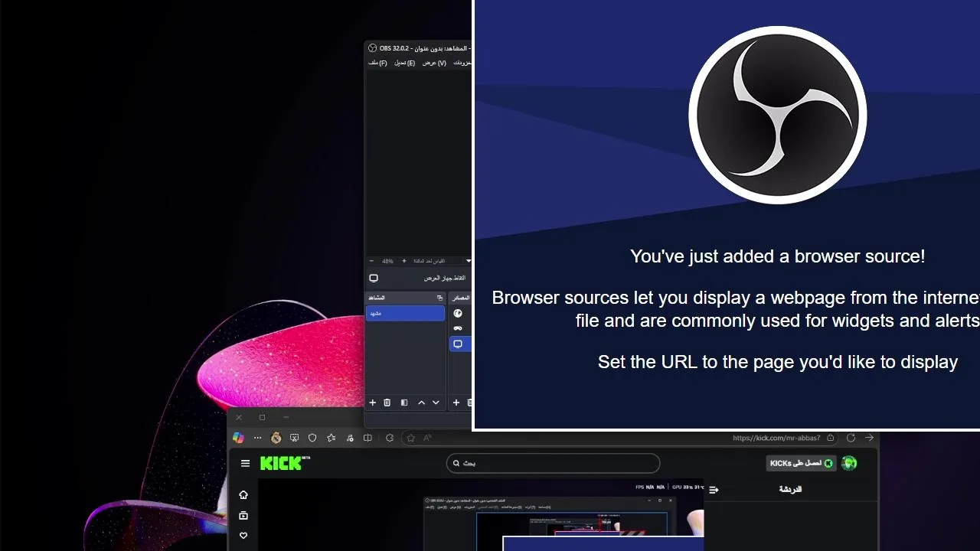Click the OBS logo in the title bar

373,48
